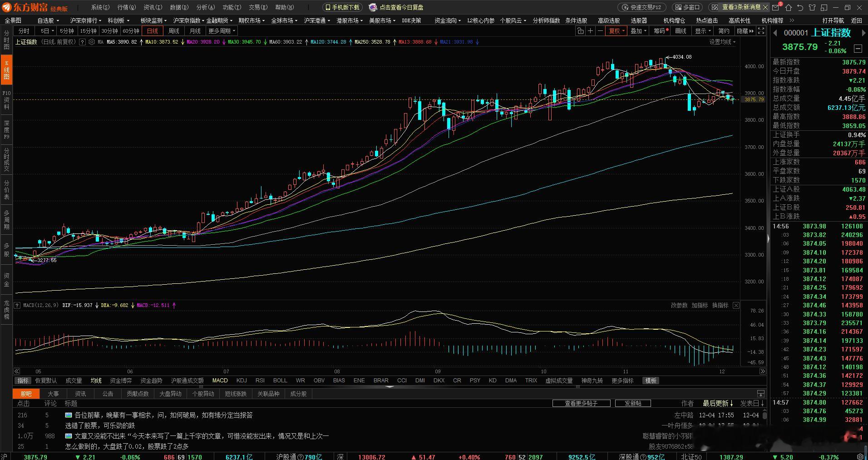Screen dimensions: 868x460
Task: Open the 系统(S) menu
Action: (x=100, y=7)
